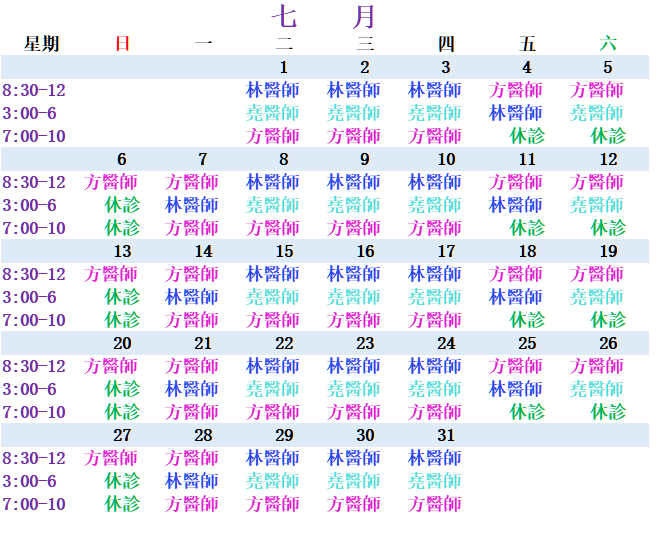This screenshot has width=658, height=540.
Task: Select 堯醫師 afternoon slot on July 12
Action: (596, 205)
